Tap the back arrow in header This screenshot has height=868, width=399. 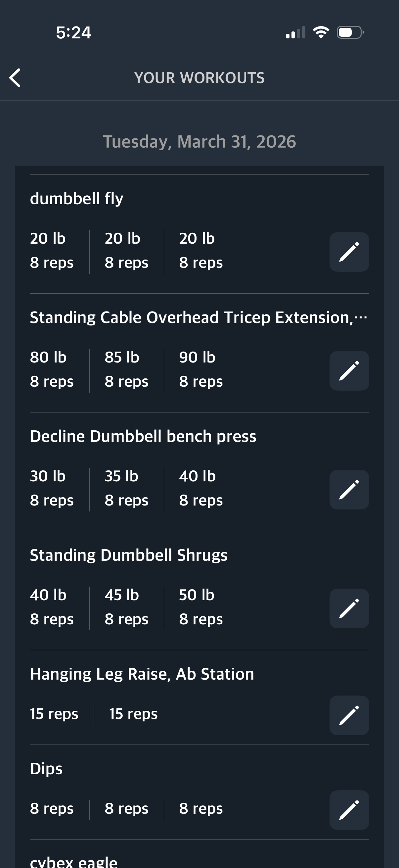pyautogui.click(x=15, y=78)
